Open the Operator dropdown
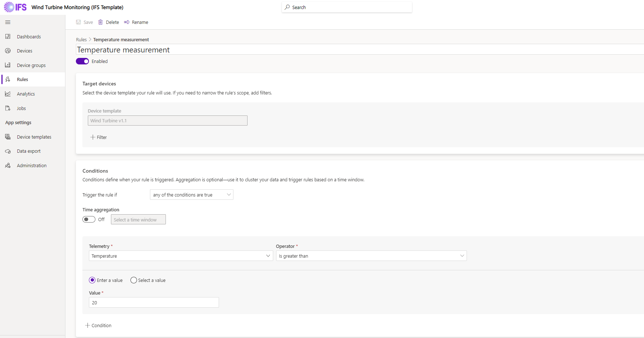Viewport: 644px width, 338px height. pos(371,256)
